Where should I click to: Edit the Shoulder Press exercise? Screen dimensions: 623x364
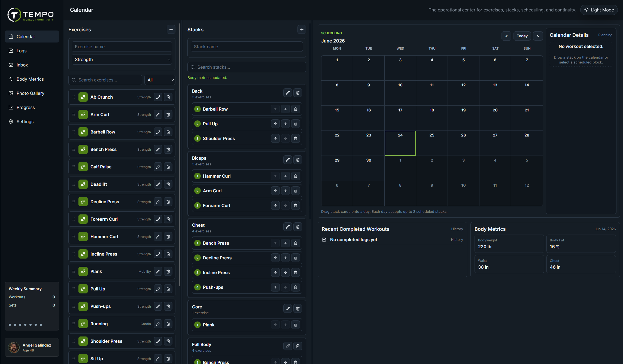coord(158,341)
